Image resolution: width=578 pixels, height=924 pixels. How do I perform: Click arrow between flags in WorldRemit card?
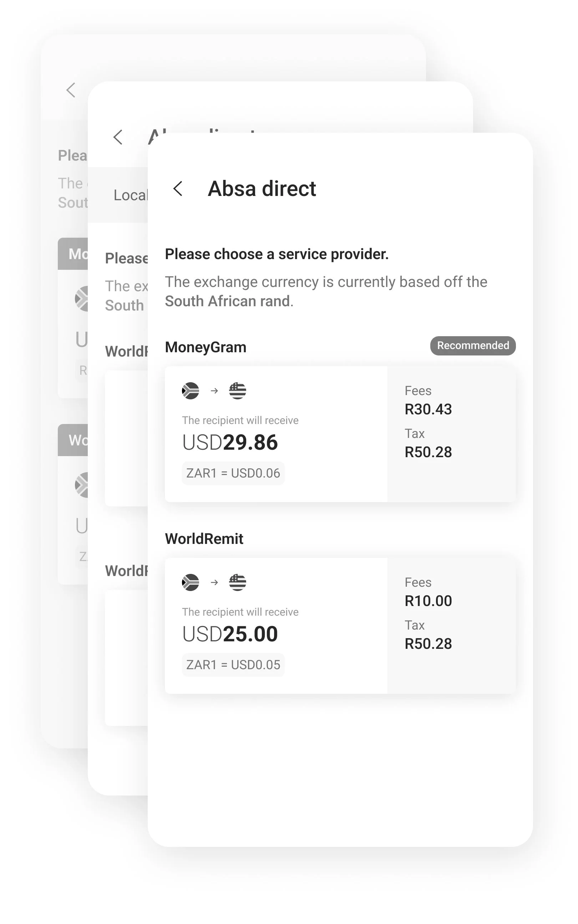point(214,582)
